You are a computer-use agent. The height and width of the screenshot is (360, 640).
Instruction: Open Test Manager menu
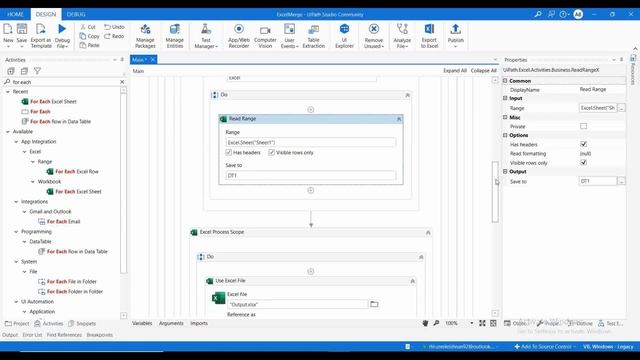pos(206,36)
